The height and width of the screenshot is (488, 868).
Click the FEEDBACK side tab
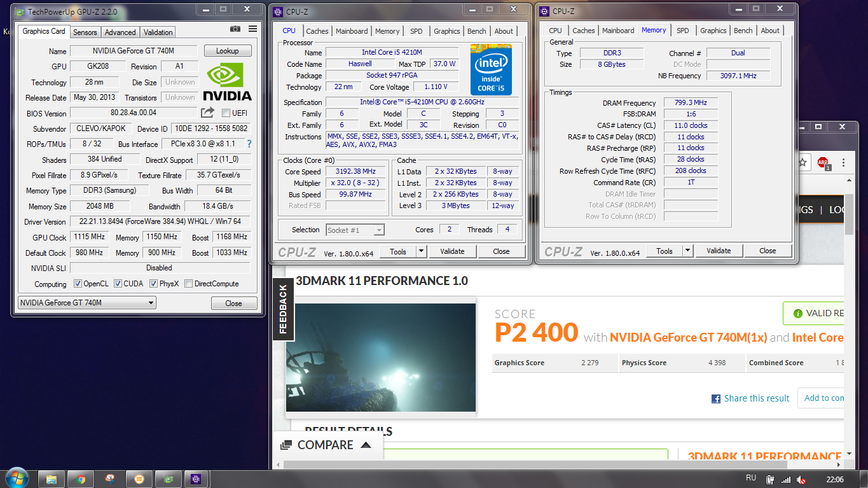283,309
